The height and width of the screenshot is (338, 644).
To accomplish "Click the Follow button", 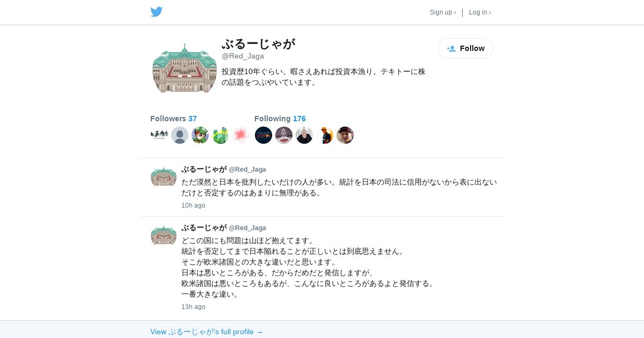I will 466,48.
